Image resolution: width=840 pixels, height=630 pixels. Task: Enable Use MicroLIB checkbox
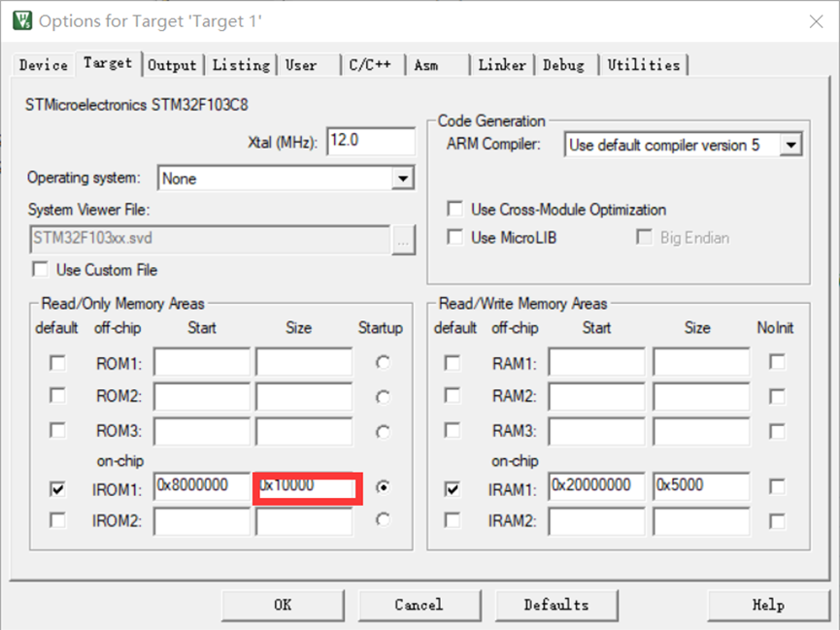[454, 237]
